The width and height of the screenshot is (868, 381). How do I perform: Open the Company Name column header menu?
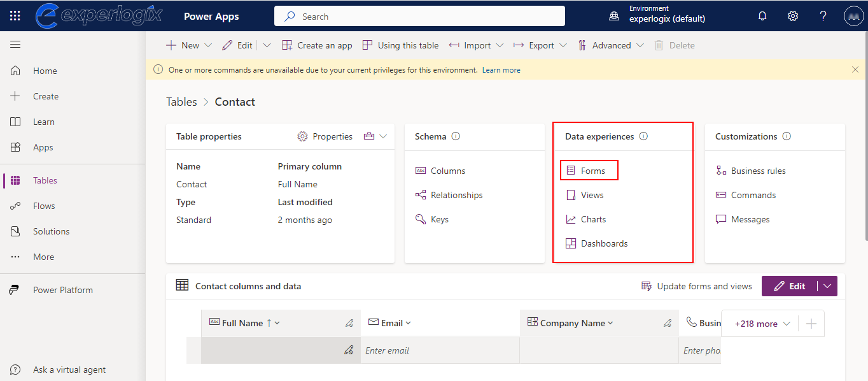point(610,323)
